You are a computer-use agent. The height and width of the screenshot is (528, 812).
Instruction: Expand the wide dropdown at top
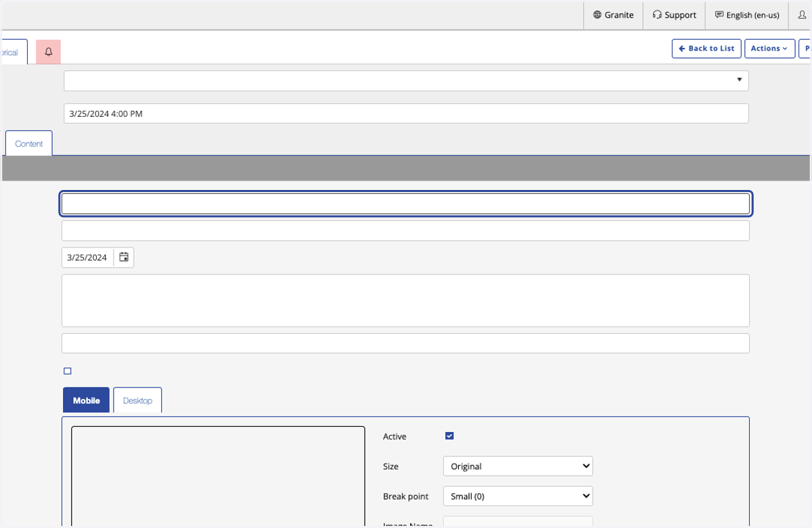tap(406, 80)
